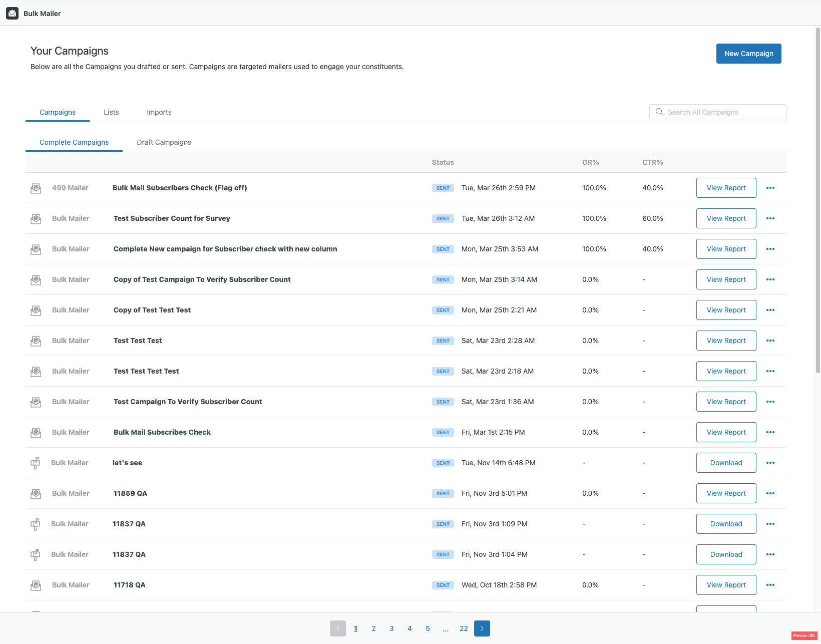The image size is (821, 644).
Task: Go to page 5
Action: coord(428,628)
